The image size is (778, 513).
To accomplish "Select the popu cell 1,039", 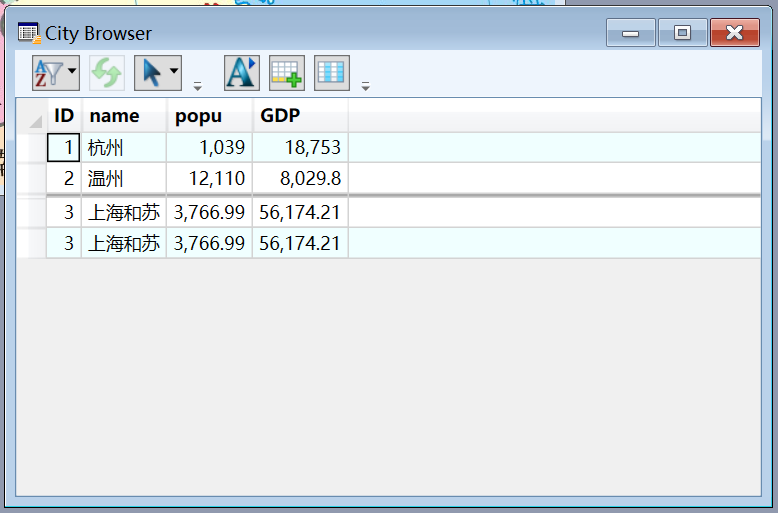I will 209,147.
